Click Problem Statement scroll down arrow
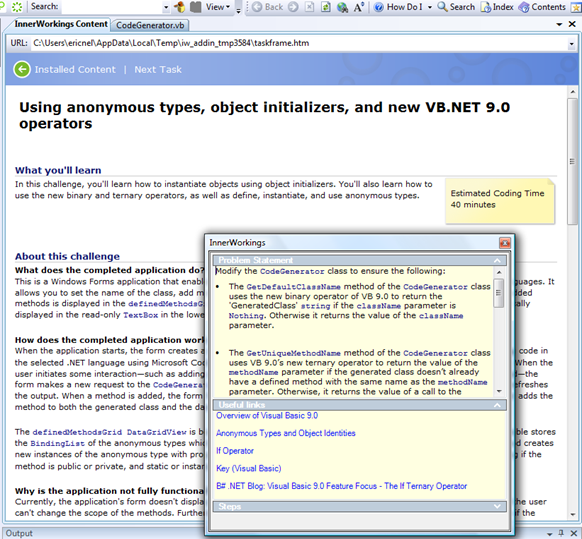The width and height of the screenshot is (582, 539). pyautogui.click(x=498, y=391)
